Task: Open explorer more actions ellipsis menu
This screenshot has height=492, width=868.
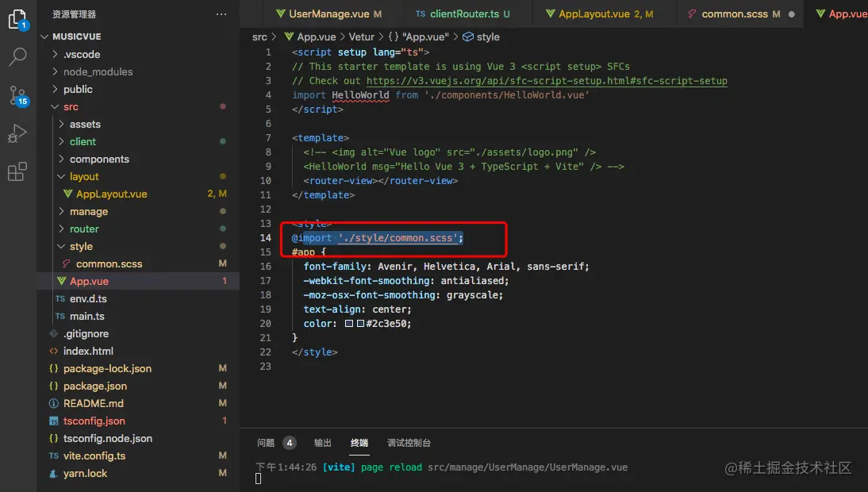Action: point(221,14)
